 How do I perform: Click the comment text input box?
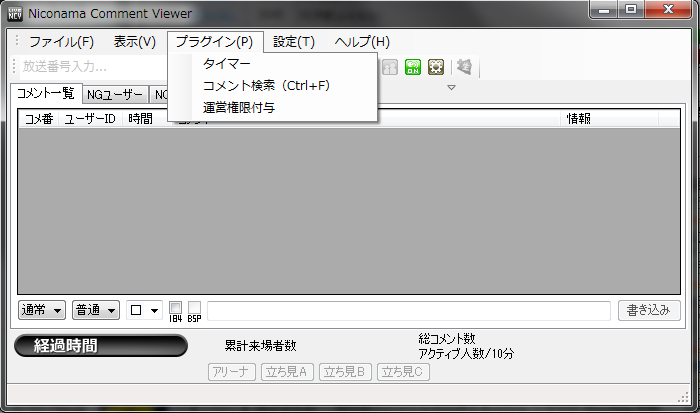click(x=408, y=311)
